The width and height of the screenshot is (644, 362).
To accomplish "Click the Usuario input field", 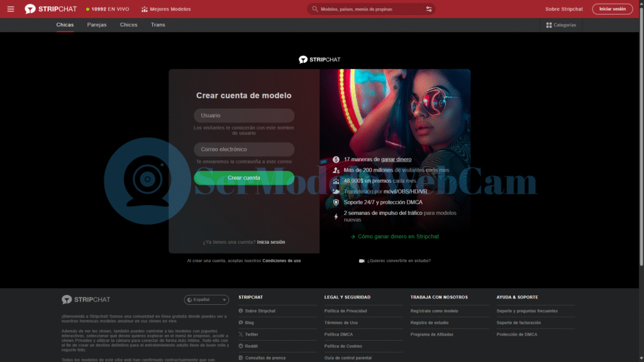I will point(244,116).
